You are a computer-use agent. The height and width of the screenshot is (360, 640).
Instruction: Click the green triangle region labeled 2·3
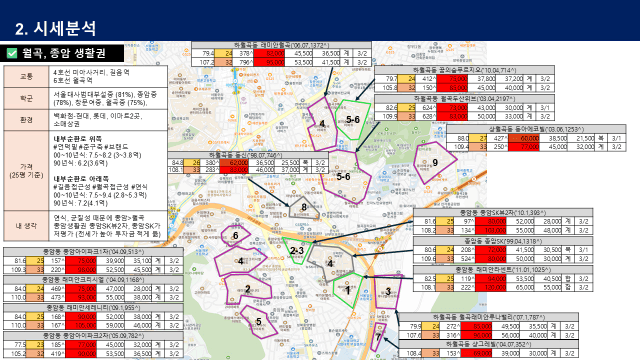(x=297, y=250)
